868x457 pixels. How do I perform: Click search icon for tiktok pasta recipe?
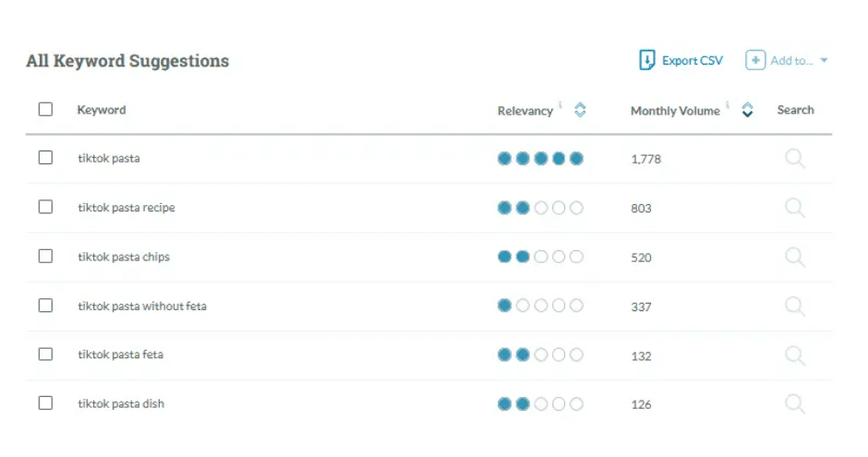[x=794, y=208]
